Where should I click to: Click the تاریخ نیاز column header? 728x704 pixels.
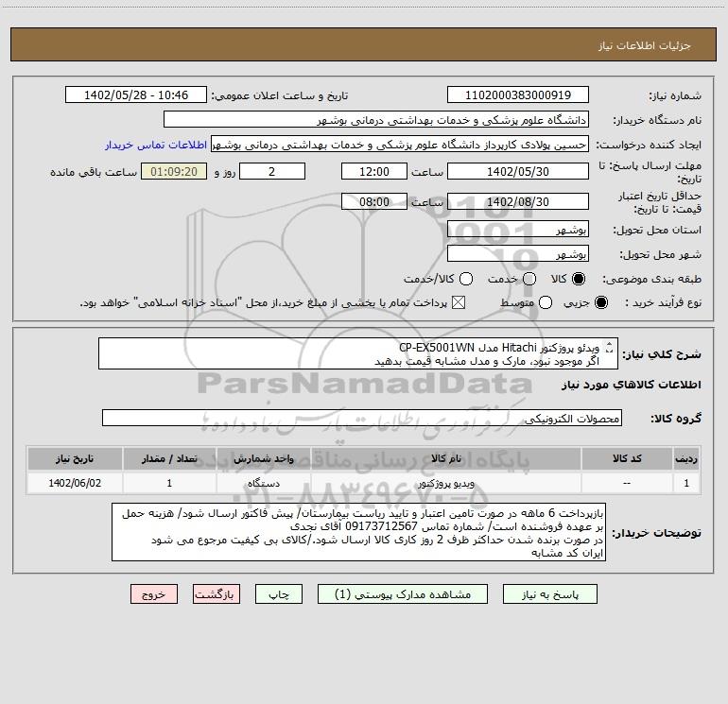(75, 458)
